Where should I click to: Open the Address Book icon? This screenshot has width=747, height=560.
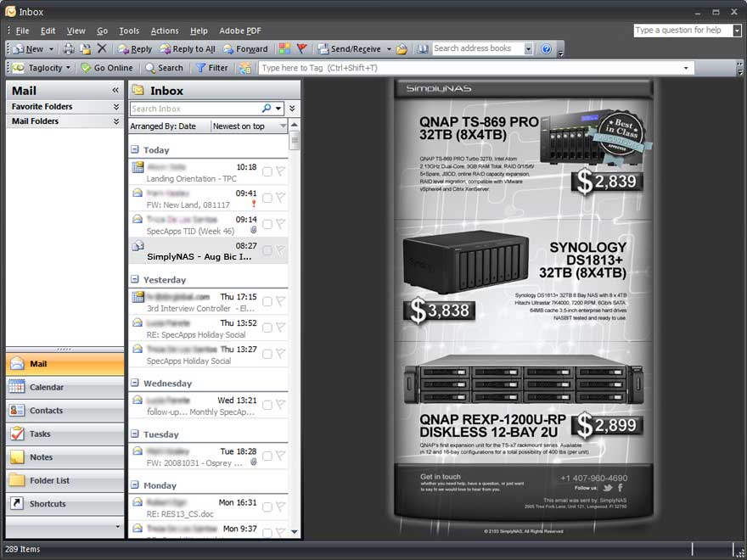(x=423, y=49)
